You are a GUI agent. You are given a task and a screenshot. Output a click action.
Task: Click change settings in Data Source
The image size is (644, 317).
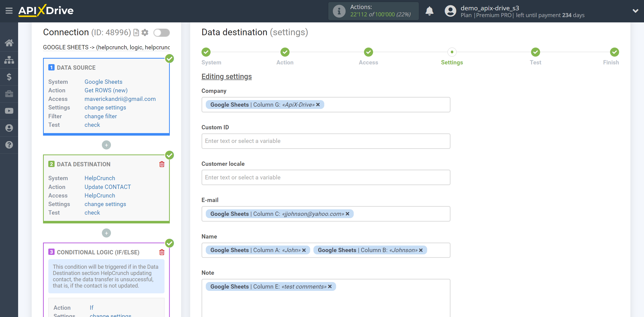tap(105, 107)
